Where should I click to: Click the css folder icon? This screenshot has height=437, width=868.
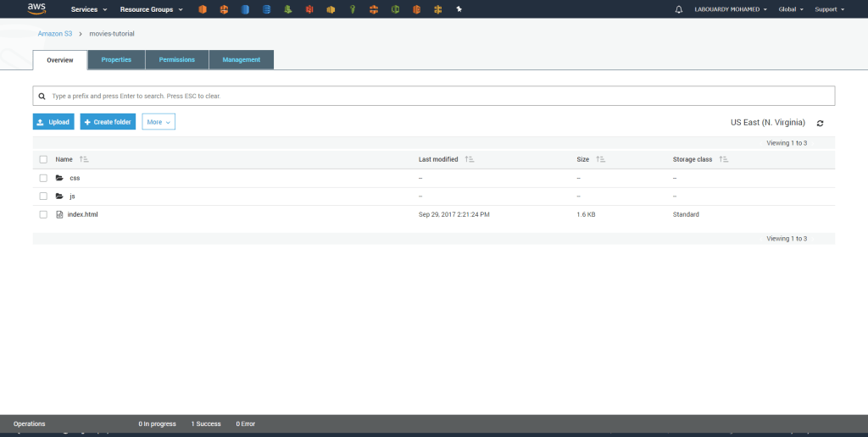(x=59, y=178)
